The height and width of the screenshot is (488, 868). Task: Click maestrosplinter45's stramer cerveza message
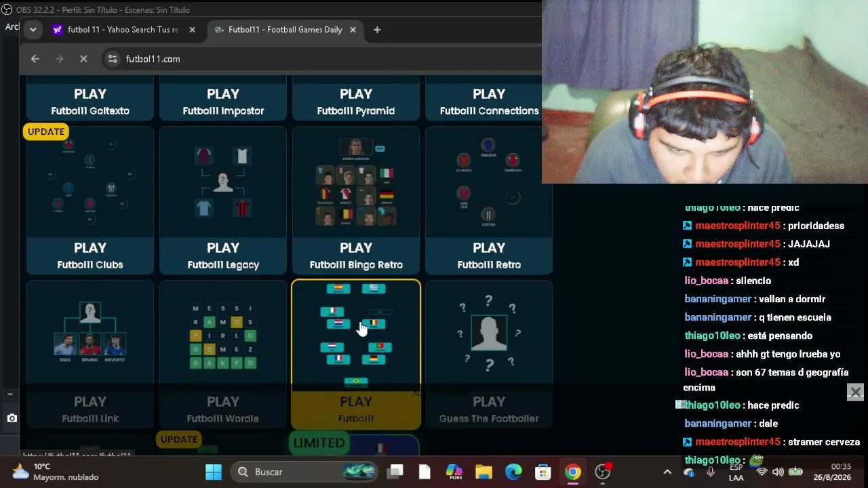click(772, 442)
